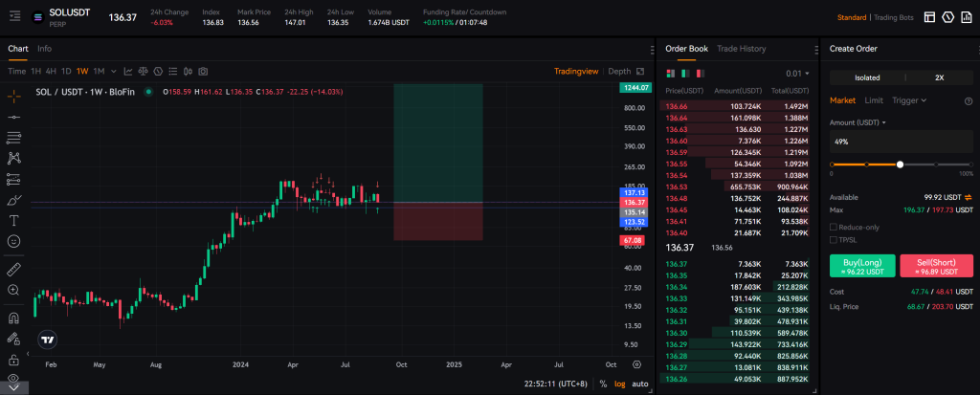This screenshot has height=395, width=980.
Task: Tick the TP/SL checkbox
Action: [x=834, y=240]
